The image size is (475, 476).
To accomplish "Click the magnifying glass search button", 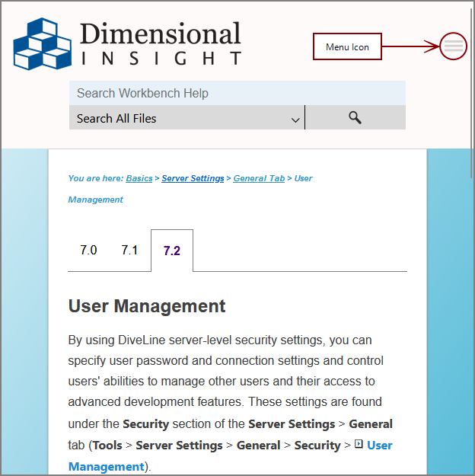I will coord(355,117).
